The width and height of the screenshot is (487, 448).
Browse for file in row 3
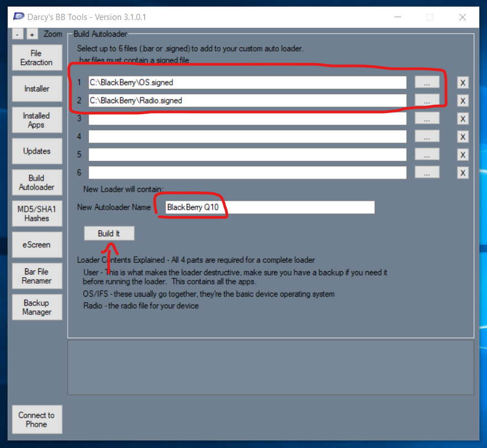[x=427, y=118]
